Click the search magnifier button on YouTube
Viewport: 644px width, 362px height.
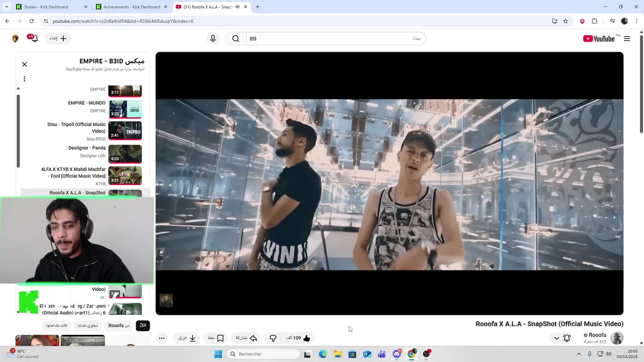coord(235,39)
